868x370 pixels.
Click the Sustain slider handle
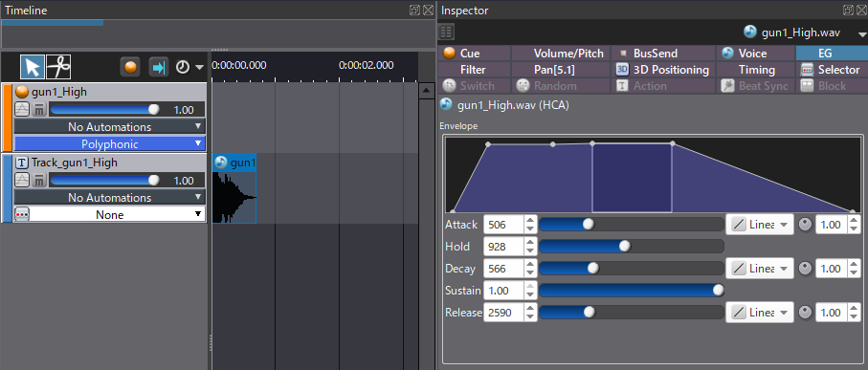pos(718,291)
